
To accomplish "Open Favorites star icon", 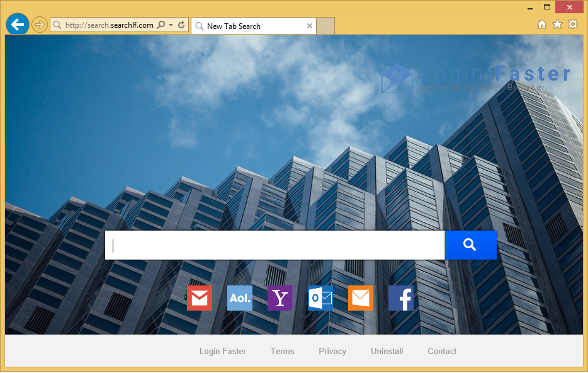I will tap(557, 25).
